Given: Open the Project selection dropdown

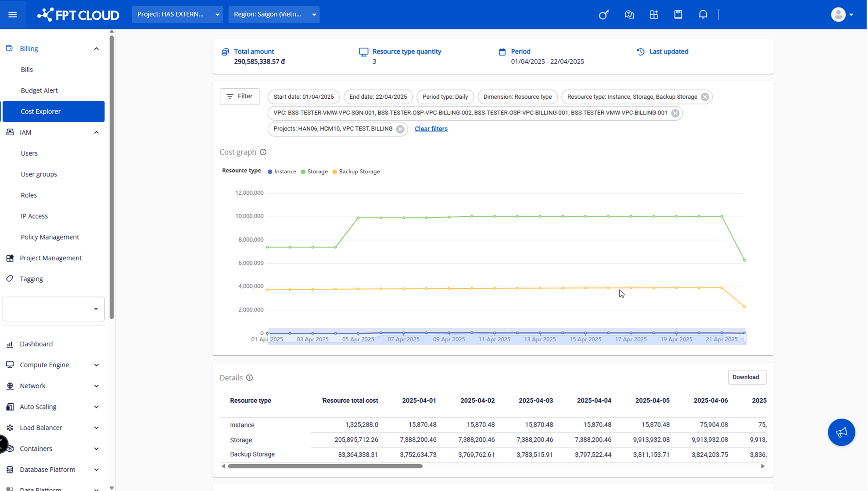Looking at the screenshot, I should [x=177, y=14].
